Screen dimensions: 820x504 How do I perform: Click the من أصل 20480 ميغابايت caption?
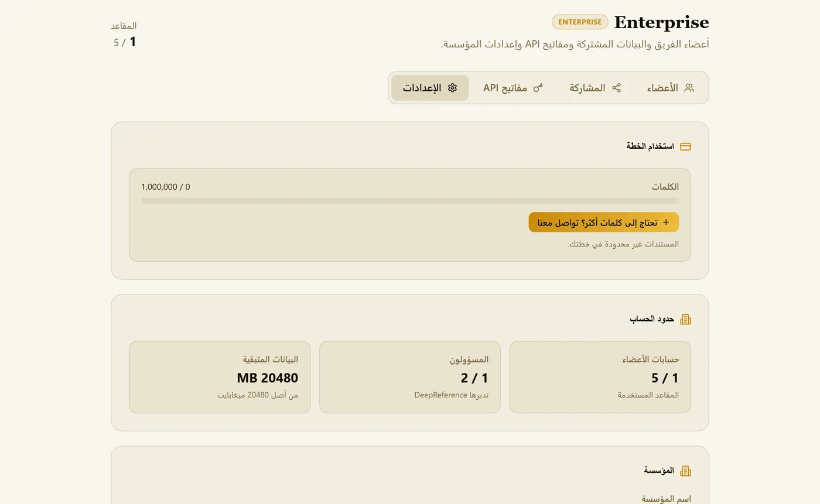click(258, 395)
